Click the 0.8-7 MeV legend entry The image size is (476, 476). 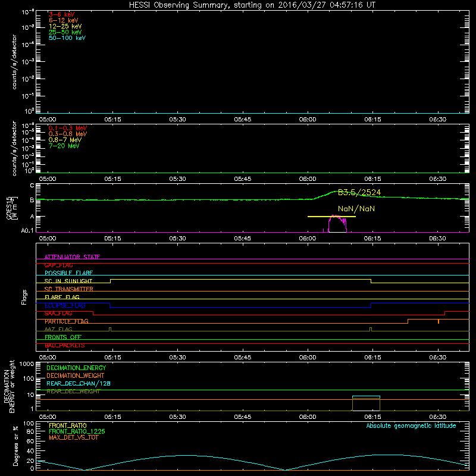click(x=65, y=140)
